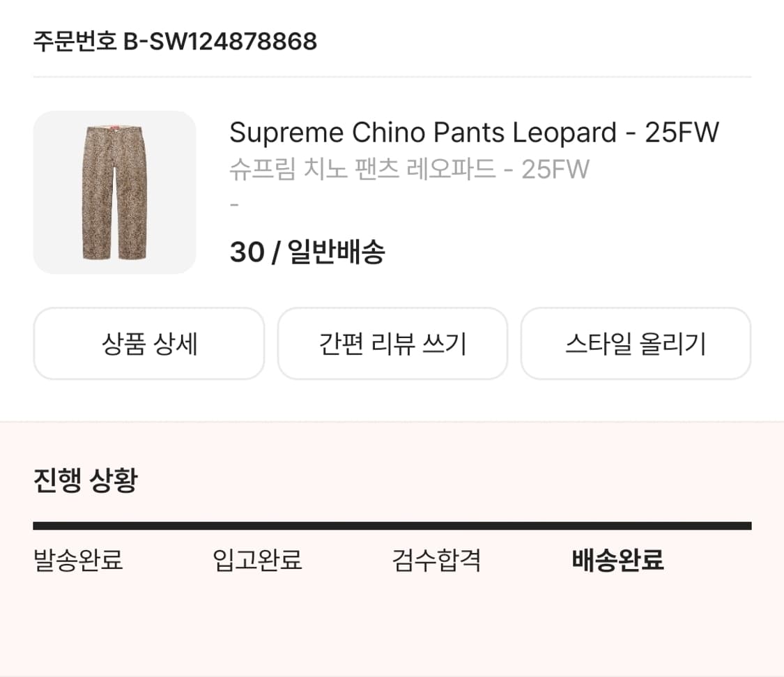Click the Korean product name 슈프림 치노 팬츠 레오파드
Viewport: 784px width, 677px height.
[408, 166]
